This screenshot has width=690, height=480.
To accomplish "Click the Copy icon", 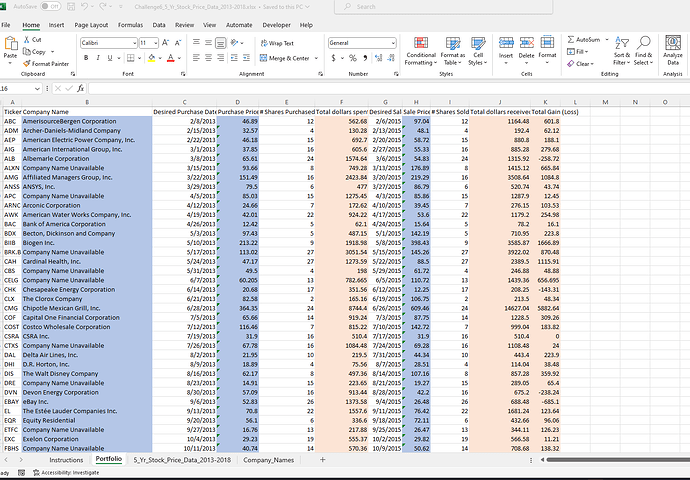I will point(27,51).
